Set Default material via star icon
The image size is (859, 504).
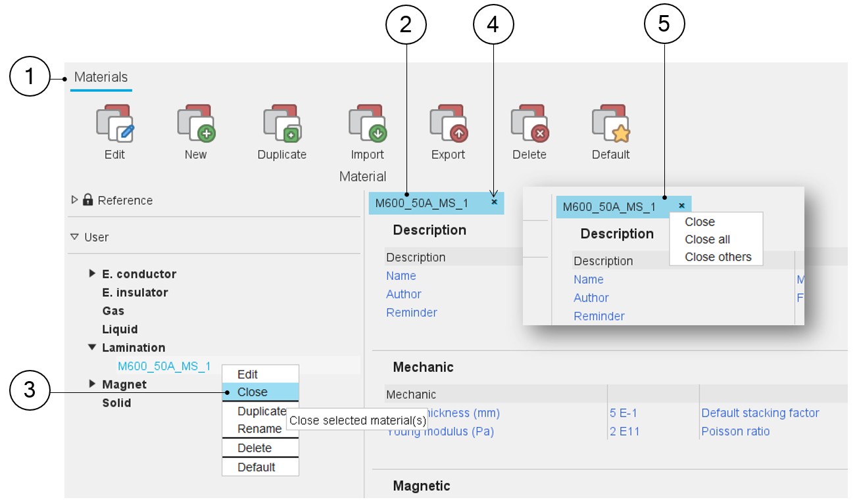click(610, 124)
